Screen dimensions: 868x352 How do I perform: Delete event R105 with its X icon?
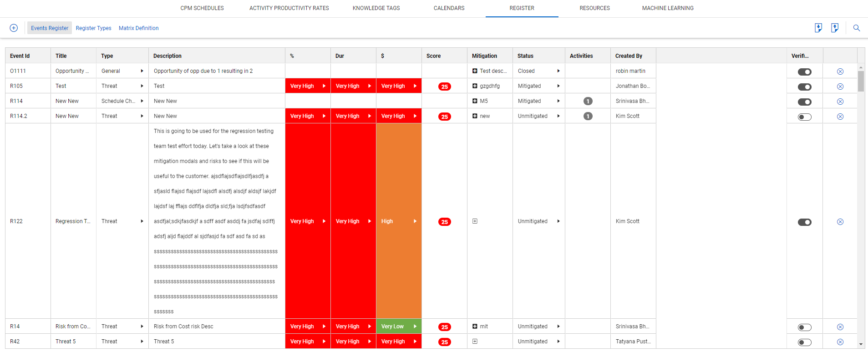840,87
